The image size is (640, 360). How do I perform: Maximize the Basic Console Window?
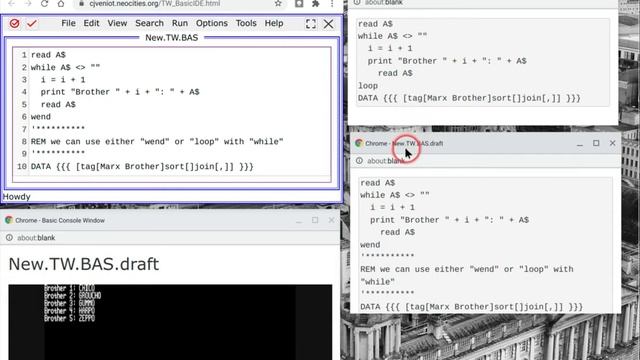315,220
